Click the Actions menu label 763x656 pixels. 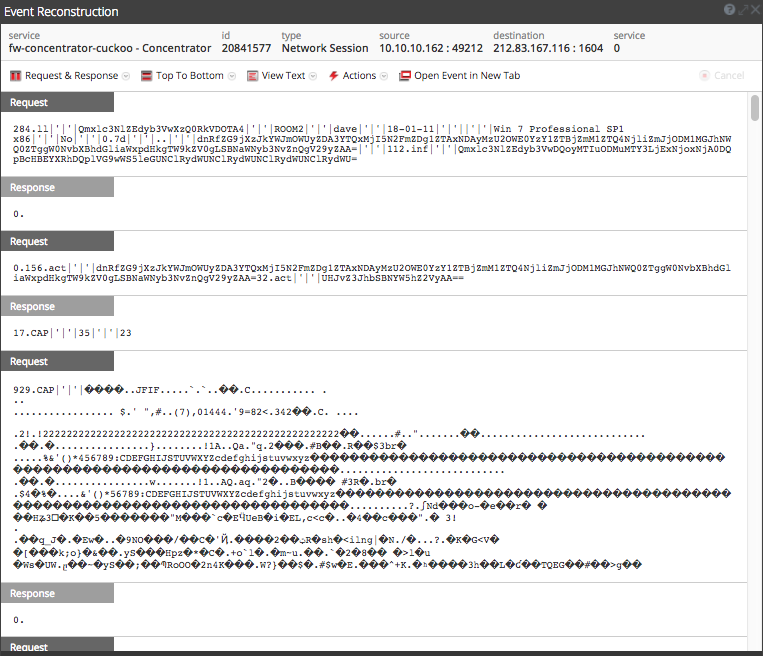(359, 75)
